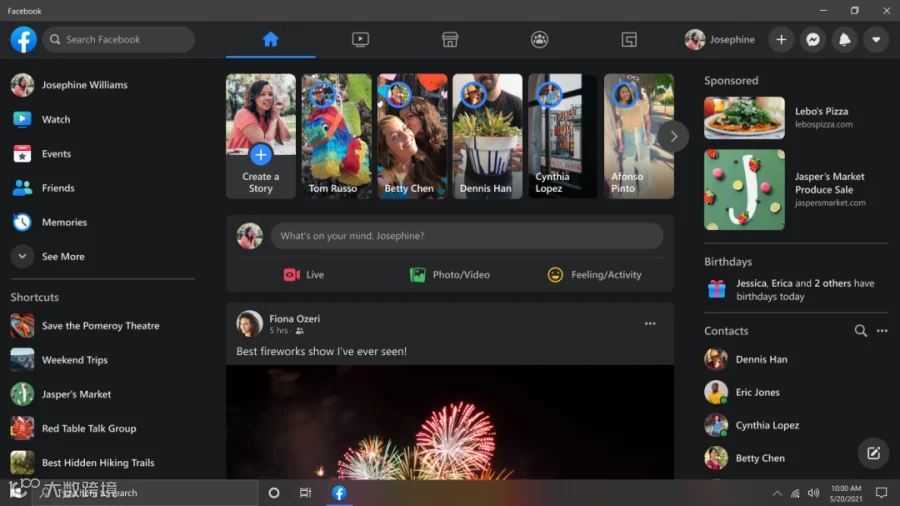Open the Memories clock icon in sidebar
900x506 pixels.
click(x=22, y=222)
